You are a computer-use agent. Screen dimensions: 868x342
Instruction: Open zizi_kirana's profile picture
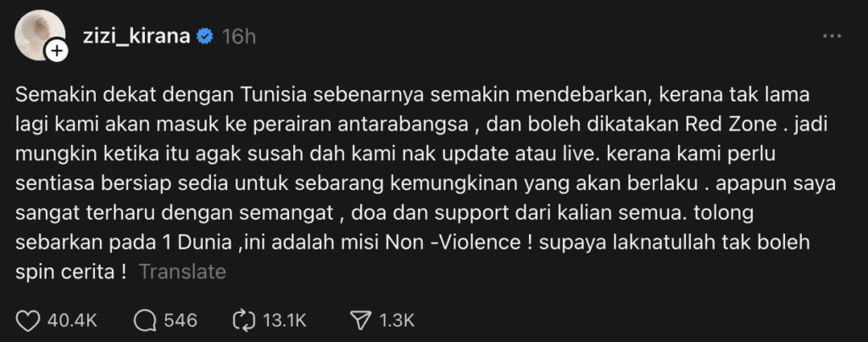coord(39,35)
